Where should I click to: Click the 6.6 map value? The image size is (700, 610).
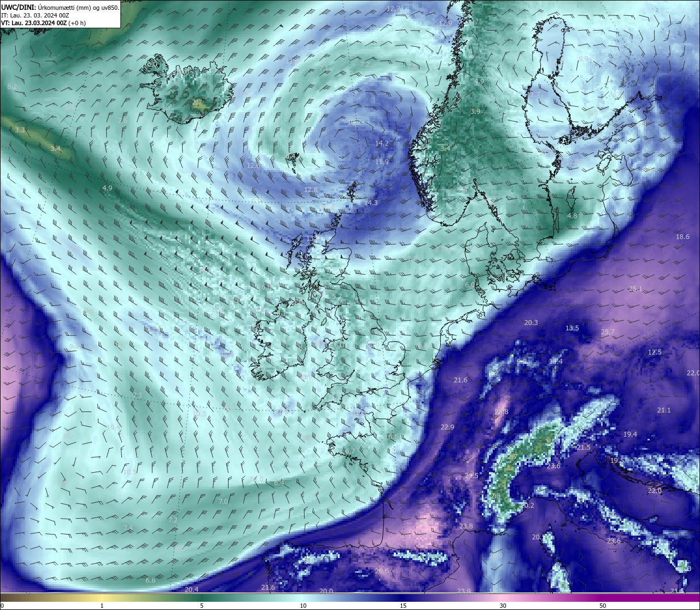(150, 580)
